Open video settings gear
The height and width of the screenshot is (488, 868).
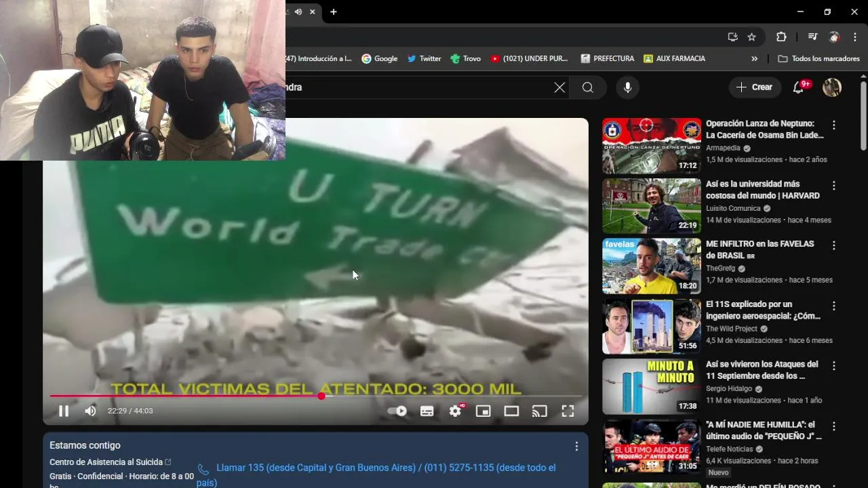[x=455, y=411]
